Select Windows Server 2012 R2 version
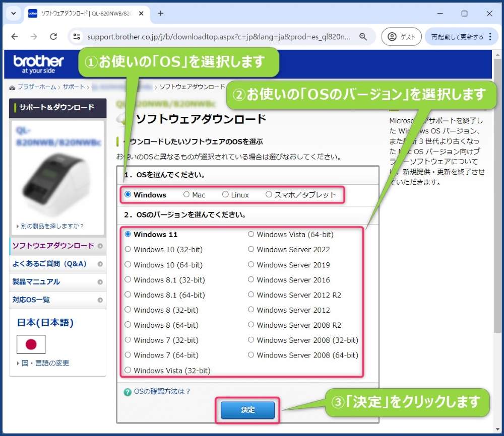Image resolution: width=504 pixels, height=436 pixels. [x=250, y=295]
